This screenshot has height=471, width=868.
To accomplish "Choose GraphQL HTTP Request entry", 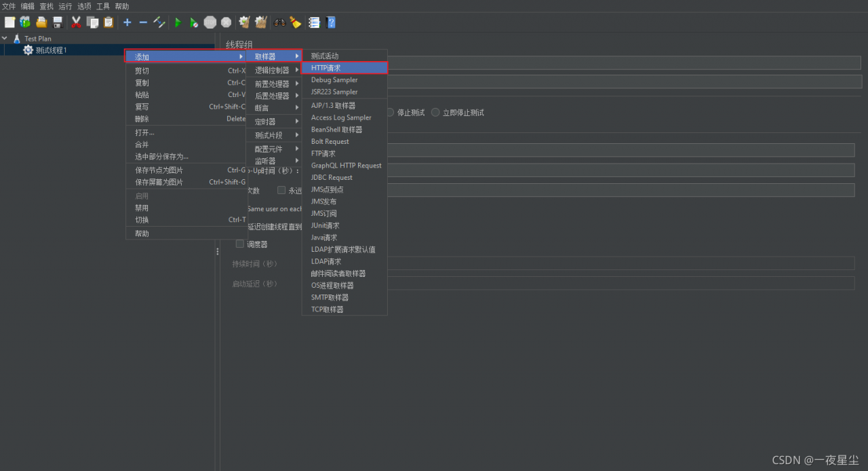I will pyautogui.click(x=344, y=166).
